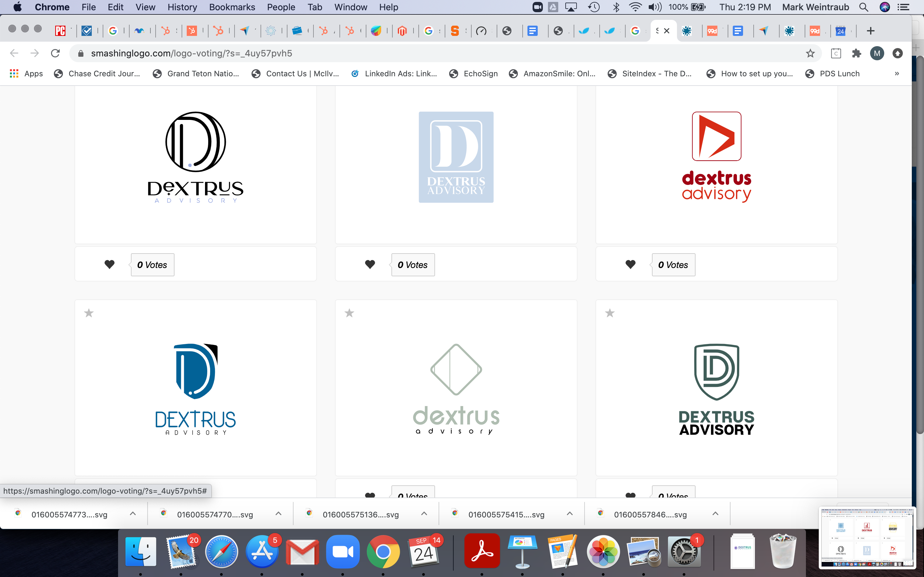Click the 0 Votes button under red logo
This screenshot has height=577, width=924.
673,265
